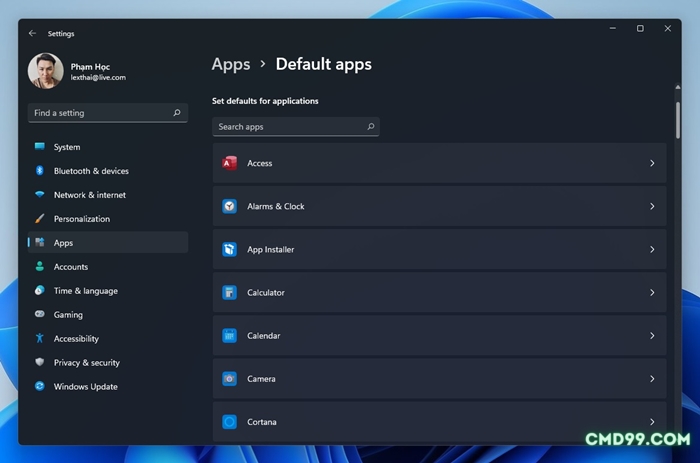
Task: Click the Camera label
Action: coord(261,379)
